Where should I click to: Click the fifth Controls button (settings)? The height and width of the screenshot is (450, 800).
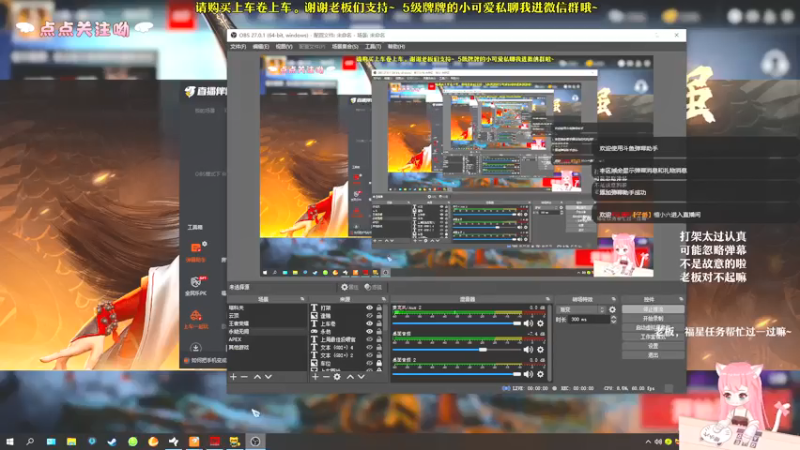point(653,346)
